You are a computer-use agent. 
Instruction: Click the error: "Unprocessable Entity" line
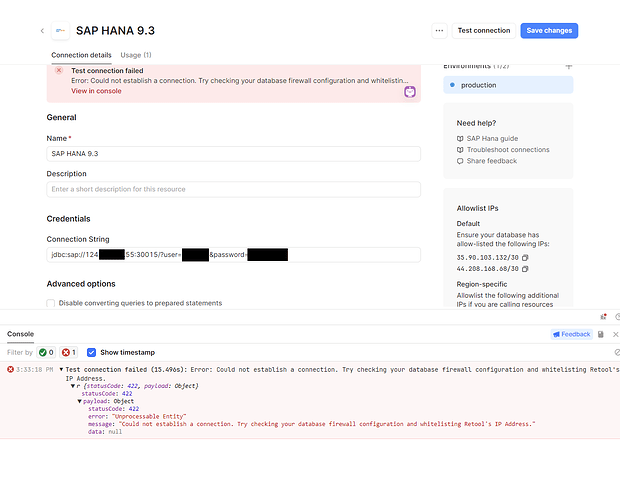pos(137,417)
